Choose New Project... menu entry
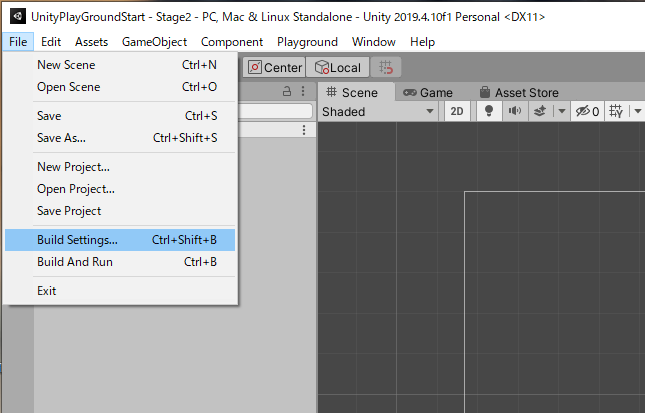Screen dimensions: 645x413 pyautogui.click(x=120, y=167)
